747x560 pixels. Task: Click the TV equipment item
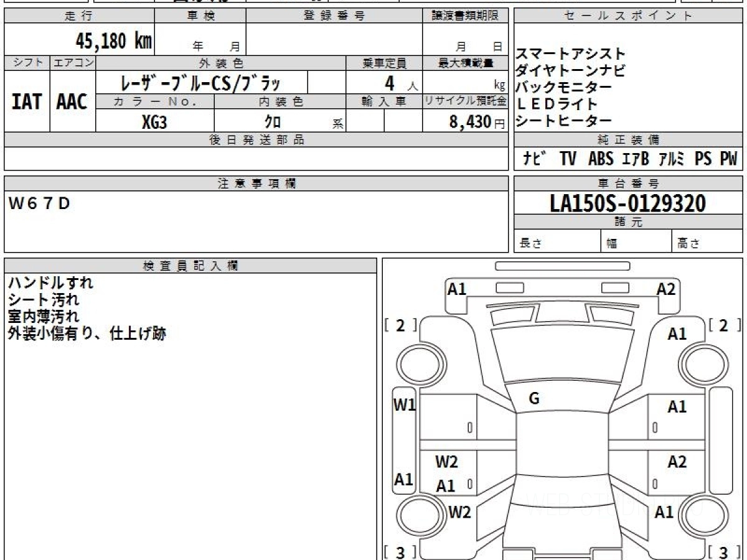[568, 159]
